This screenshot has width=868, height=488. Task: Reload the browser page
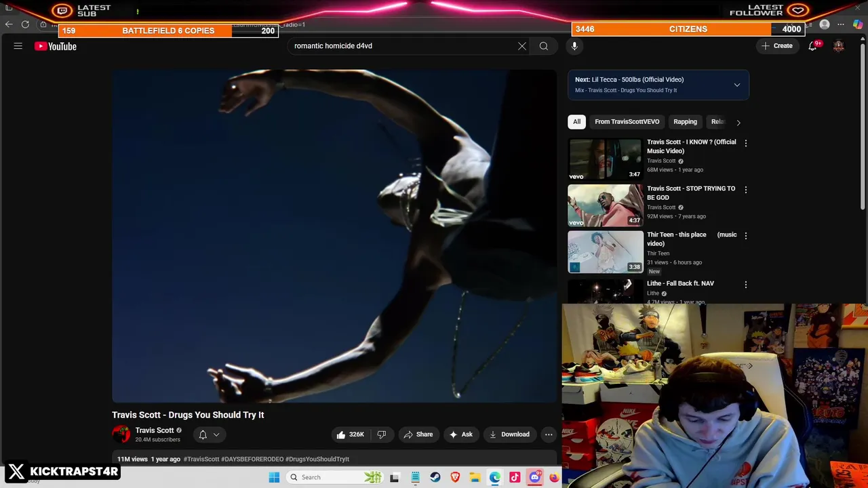25,24
